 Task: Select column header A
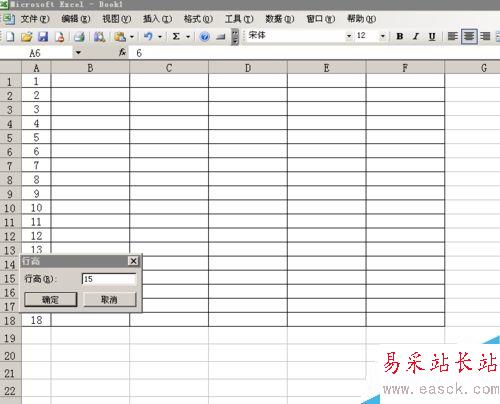tap(36, 68)
